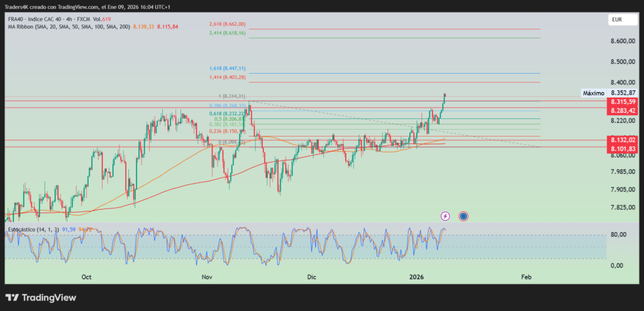Click the red-circled blue event icon
Screen dimensions: 644x311
coord(464,216)
